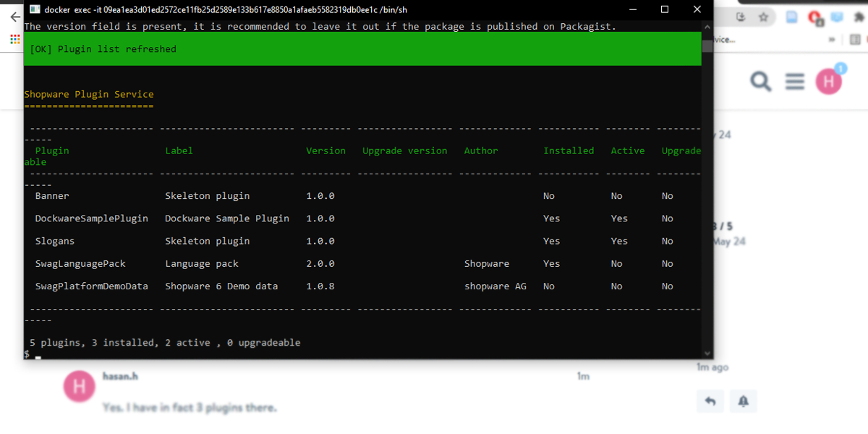
Task: Click the 'SwagLanguagePack' plugin name
Action: coord(80,263)
